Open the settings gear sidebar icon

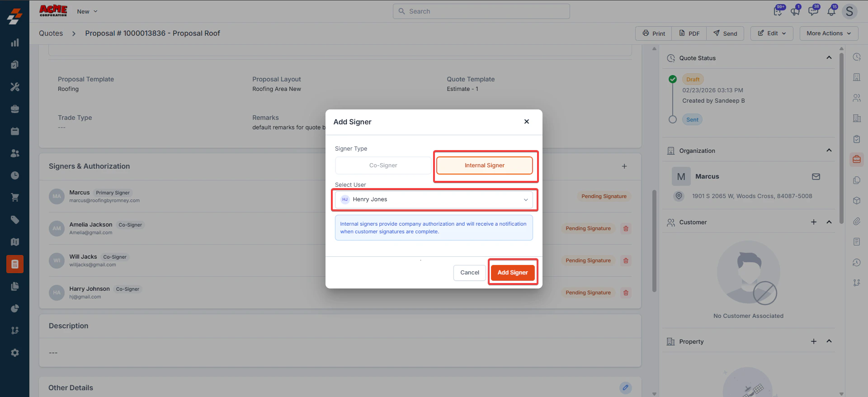pos(15,353)
